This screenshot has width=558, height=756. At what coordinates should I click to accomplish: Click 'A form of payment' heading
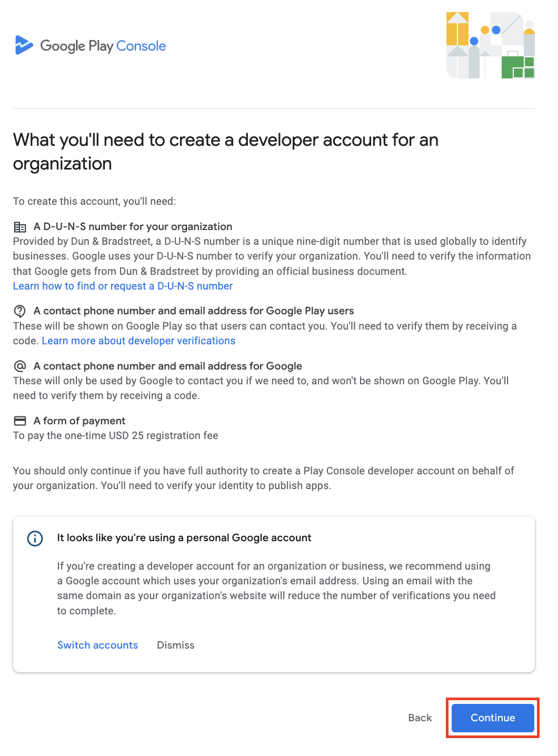(x=79, y=421)
